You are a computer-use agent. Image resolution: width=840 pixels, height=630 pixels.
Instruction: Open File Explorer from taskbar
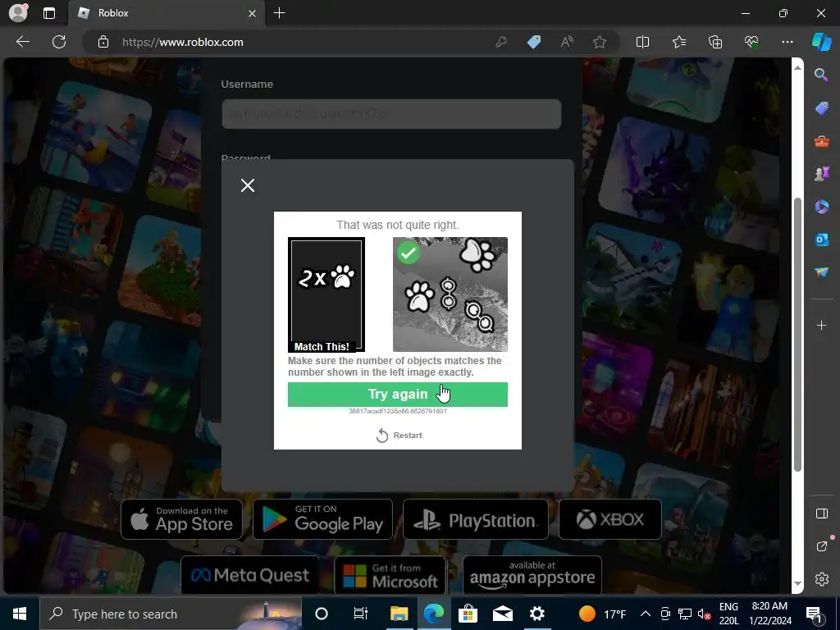click(399, 614)
